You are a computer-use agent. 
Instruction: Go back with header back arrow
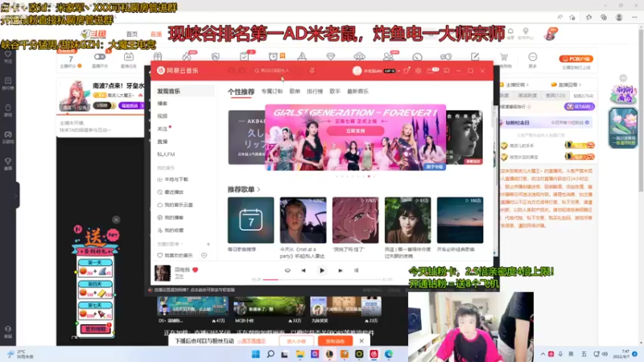[x=231, y=71]
